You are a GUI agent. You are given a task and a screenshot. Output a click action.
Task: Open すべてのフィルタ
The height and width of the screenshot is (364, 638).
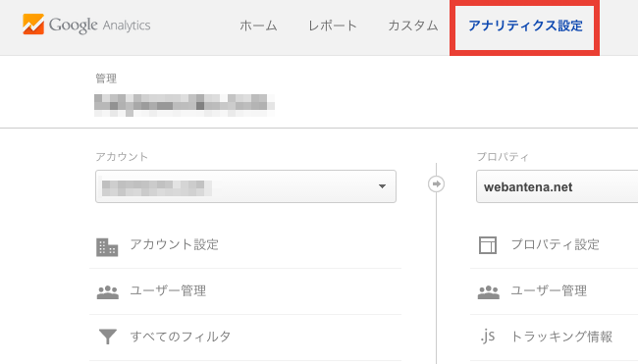click(181, 337)
